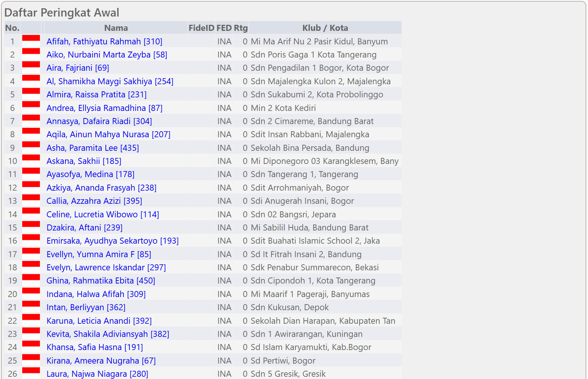The image size is (588, 379).
Task: Click the flag beside Ghina, Rahmatika Ebita
Action: [31, 280]
